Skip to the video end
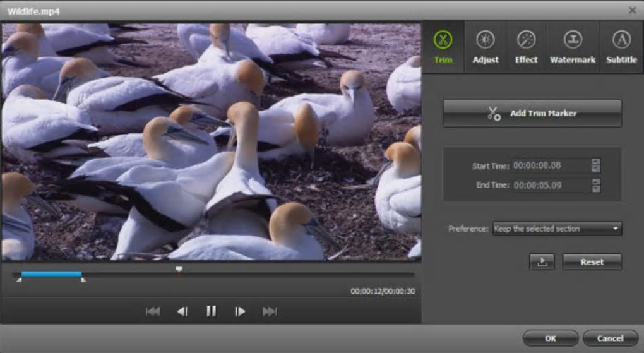Viewport: 644px width, 353px height. coord(270,311)
